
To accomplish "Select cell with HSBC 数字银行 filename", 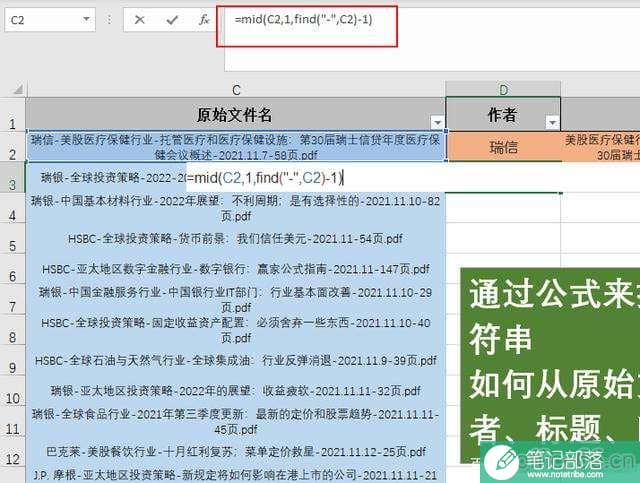I will pos(236,269).
